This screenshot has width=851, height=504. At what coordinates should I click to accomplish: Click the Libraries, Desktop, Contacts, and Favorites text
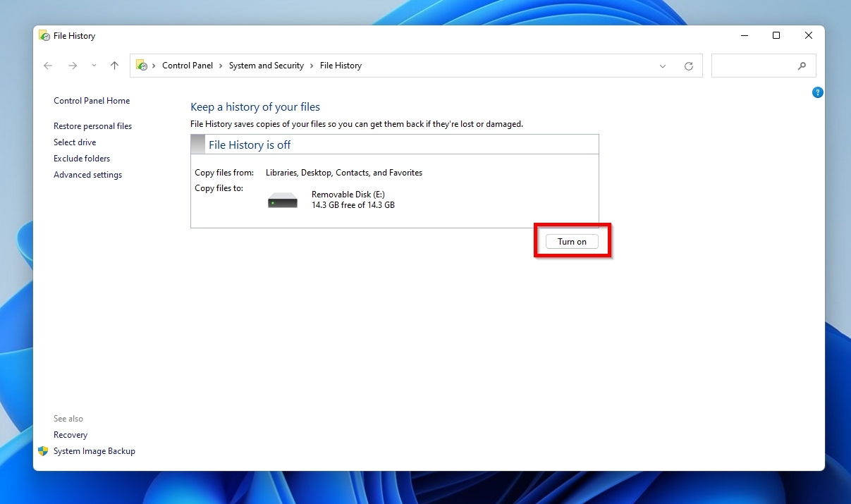(x=344, y=173)
